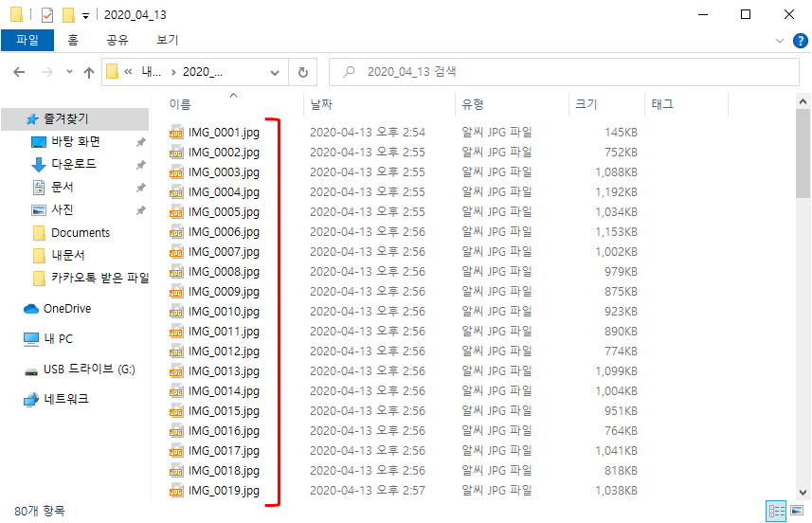This screenshot has height=523, width=812.
Task: Expand the ribbon with the chevron
Action: click(780, 41)
